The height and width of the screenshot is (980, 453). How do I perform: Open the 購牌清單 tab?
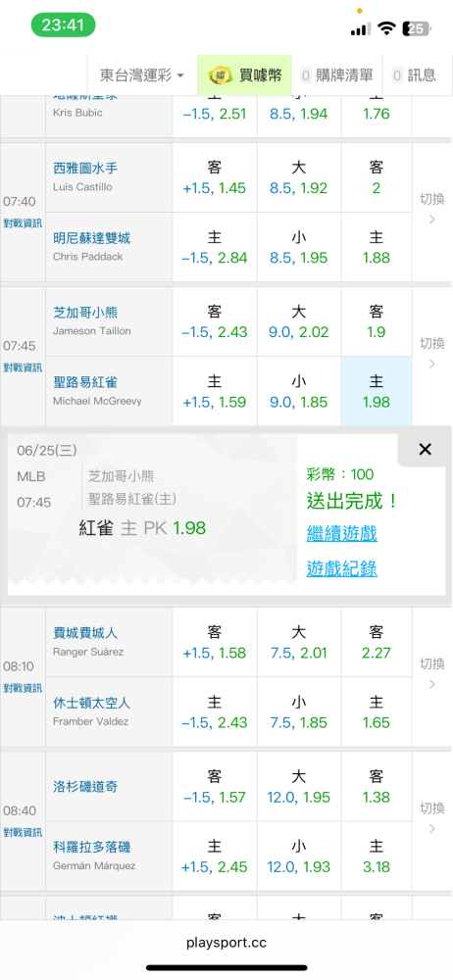click(x=336, y=75)
